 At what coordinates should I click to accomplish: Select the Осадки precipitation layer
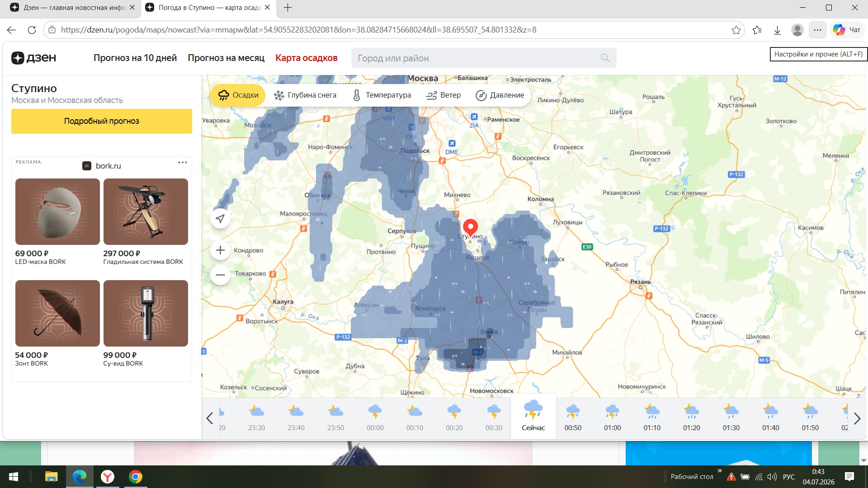pos(238,95)
